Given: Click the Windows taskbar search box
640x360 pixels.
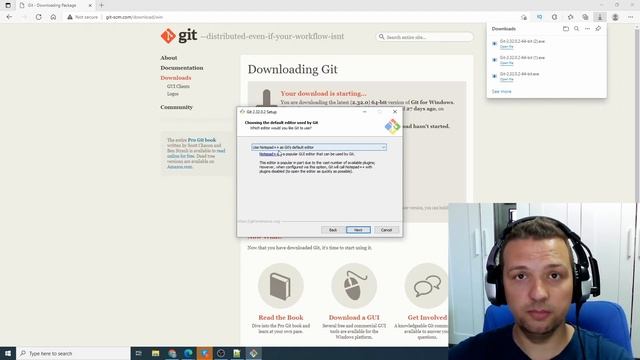Looking at the screenshot, I should (x=73, y=353).
